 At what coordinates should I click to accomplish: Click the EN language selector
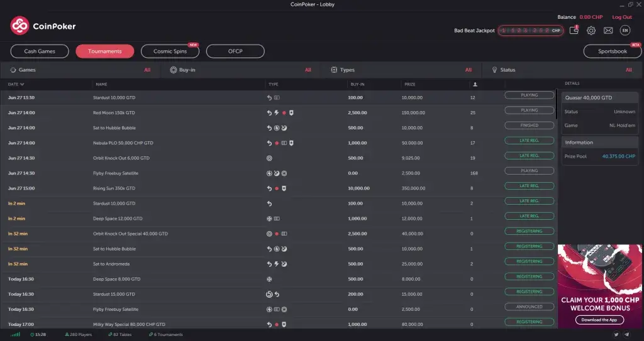(x=625, y=30)
